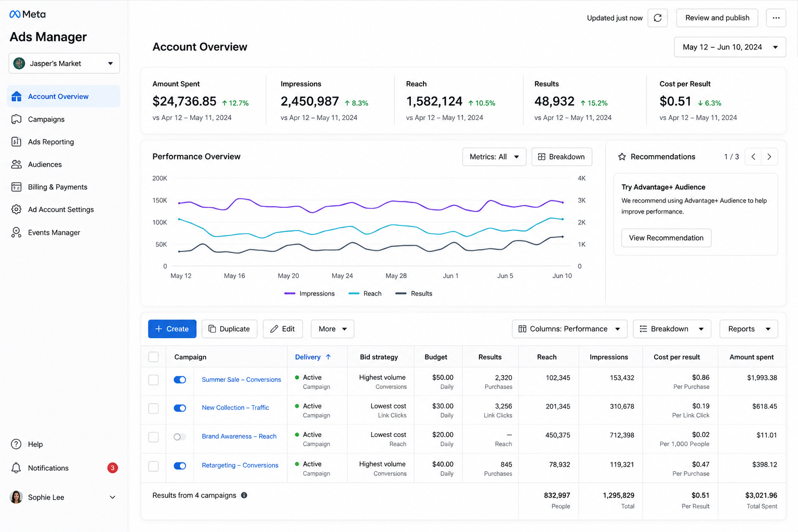Click info icon beside Results from 4 campaigns
This screenshot has width=798, height=532.
pyautogui.click(x=244, y=495)
